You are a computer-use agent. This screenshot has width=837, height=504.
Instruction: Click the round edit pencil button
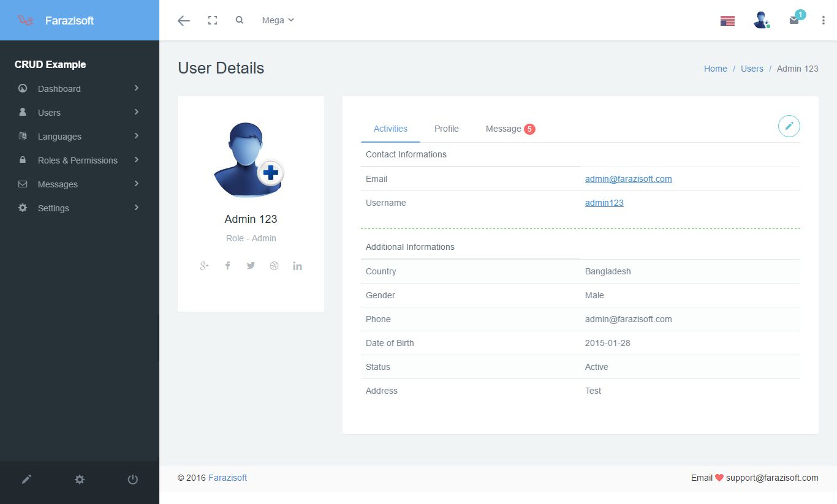(x=789, y=126)
